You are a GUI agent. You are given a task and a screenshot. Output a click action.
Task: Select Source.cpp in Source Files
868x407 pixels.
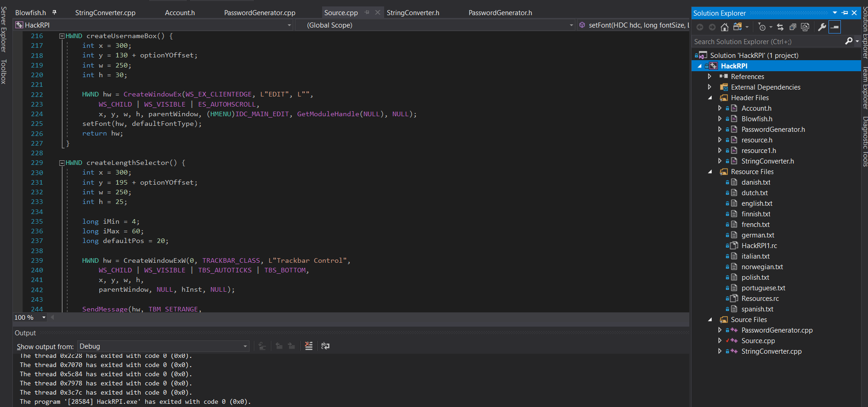tap(758, 341)
